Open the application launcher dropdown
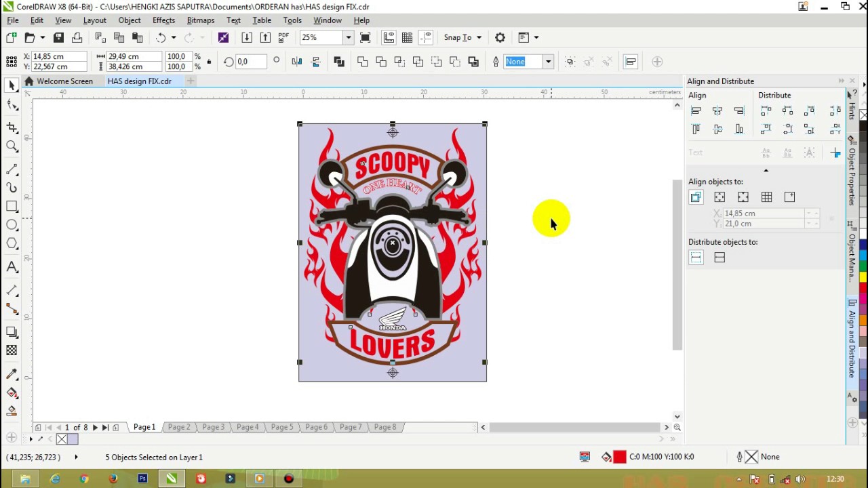Screen dimensions: 868x488 coord(536,38)
